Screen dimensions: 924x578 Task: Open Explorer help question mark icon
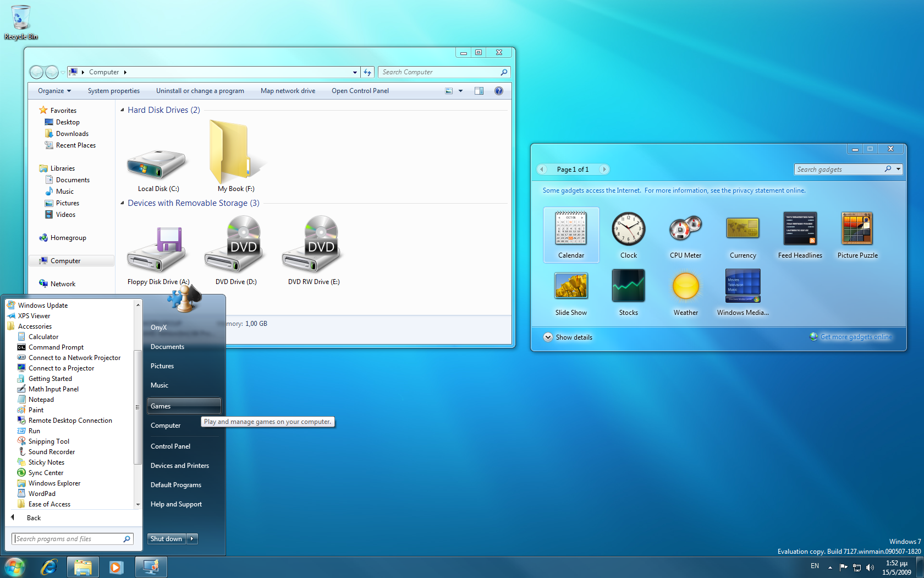[x=498, y=91]
